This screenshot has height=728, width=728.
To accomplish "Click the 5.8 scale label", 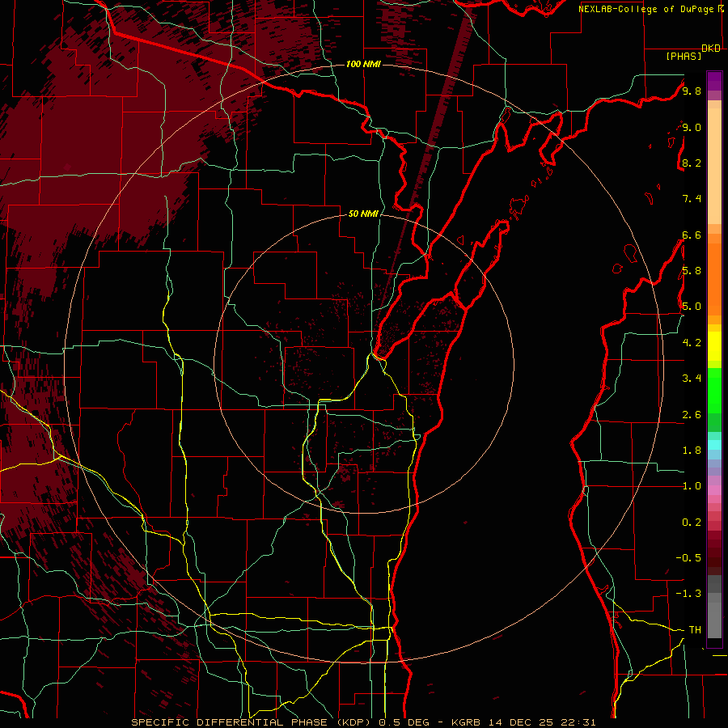I will click(x=692, y=271).
